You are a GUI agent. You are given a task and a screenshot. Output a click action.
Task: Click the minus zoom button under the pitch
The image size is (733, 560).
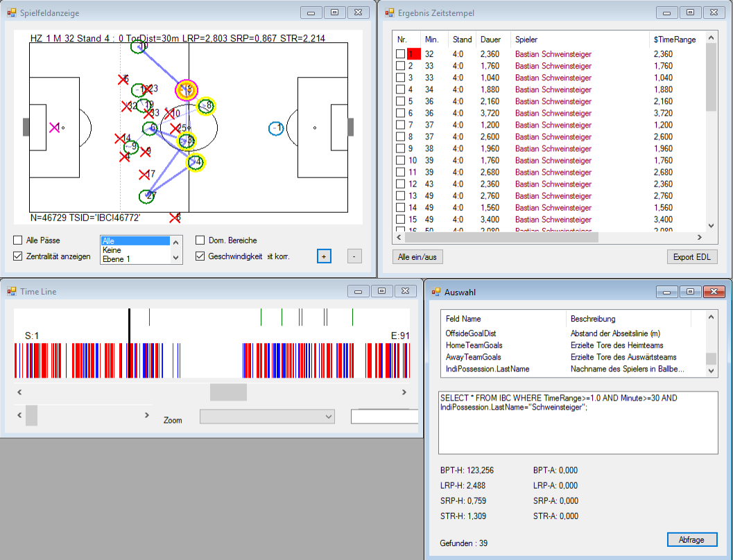pyautogui.click(x=354, y=256)
